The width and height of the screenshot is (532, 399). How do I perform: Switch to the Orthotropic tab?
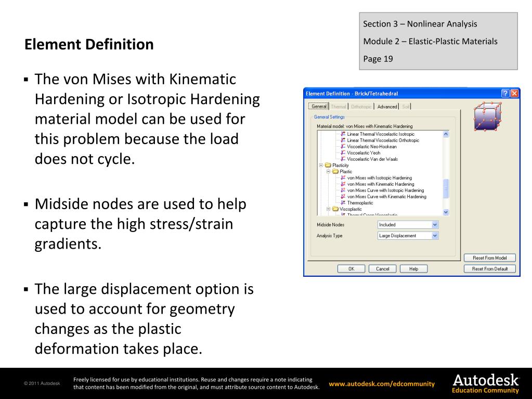[361, 107]
